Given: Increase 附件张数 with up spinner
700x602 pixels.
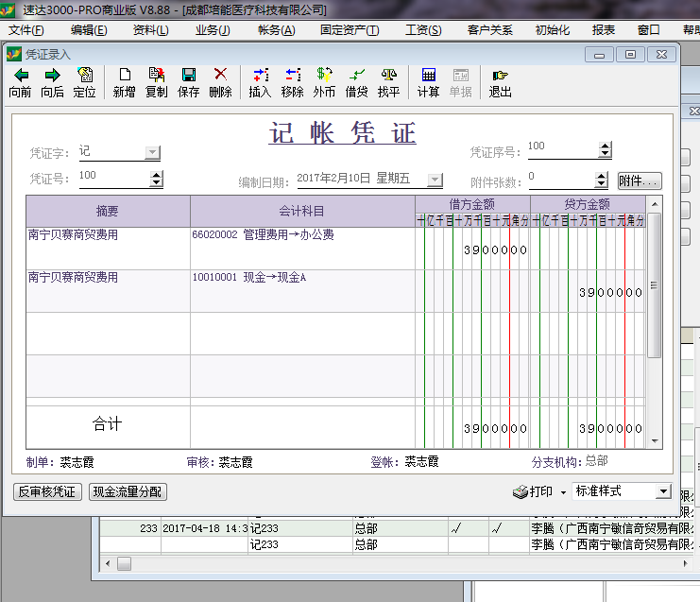Looking at the screenshot, I should (602, 176).
